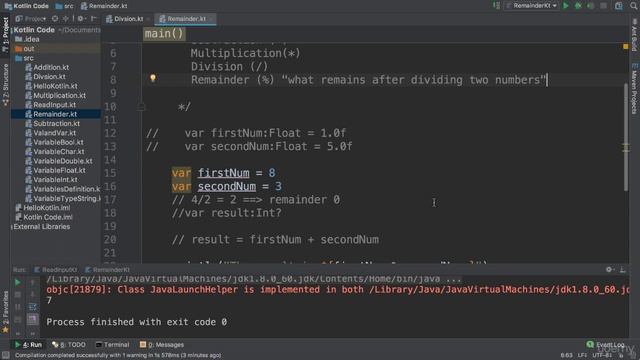The height and width of the screenshot is (360, 640).
Task: Open the 6: TODO tool window tab
Action: [69, 345]
